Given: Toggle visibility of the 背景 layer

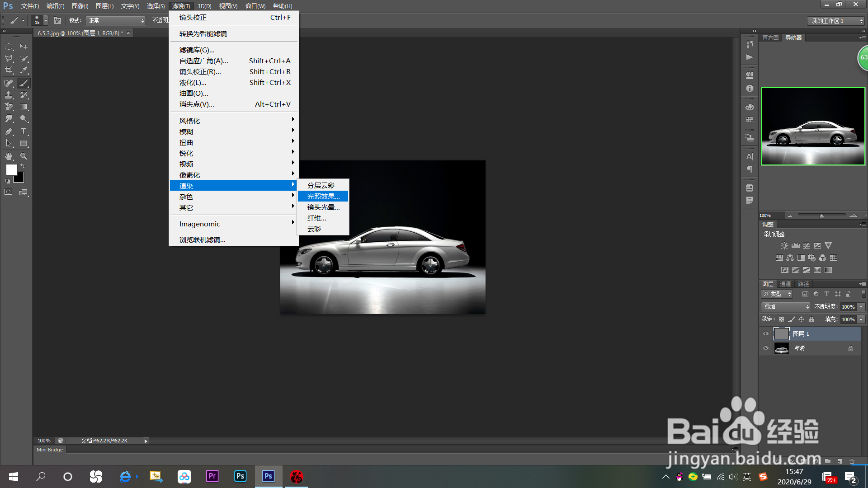Looking at the screenshot, I should (x=766, y=348).
